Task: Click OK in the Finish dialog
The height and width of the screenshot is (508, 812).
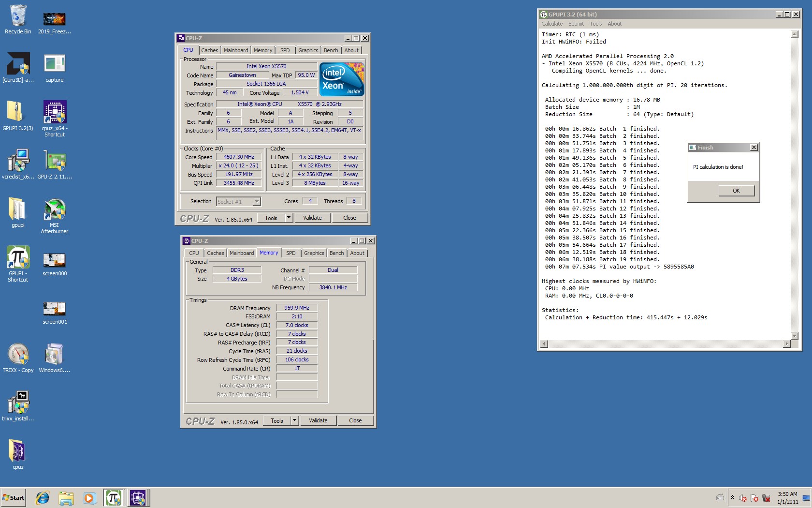Action: click(736, 191)
